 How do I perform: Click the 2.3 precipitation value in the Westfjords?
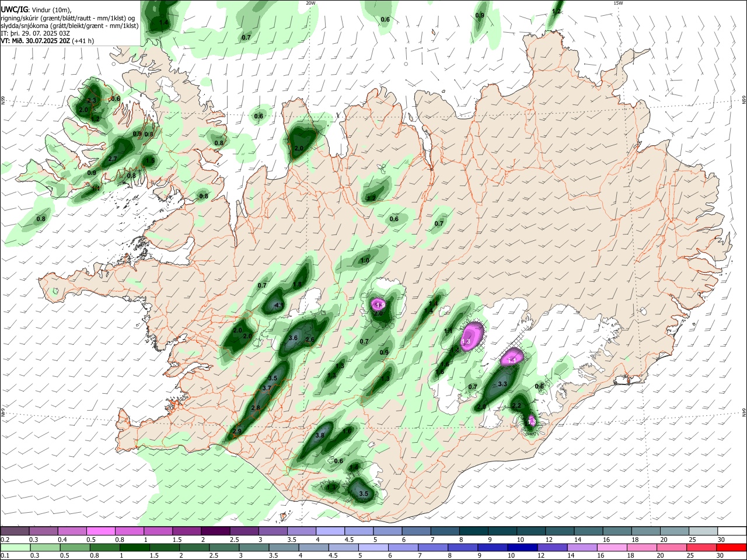(x=91, y=100)
